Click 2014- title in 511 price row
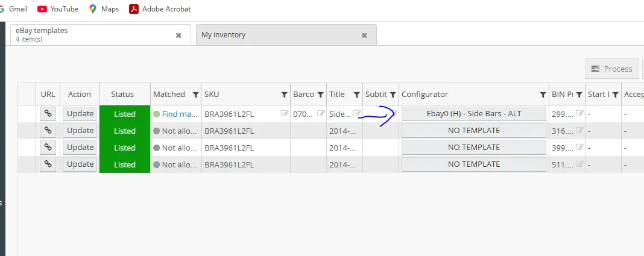This screenshot has height=256, width=644. pos(343,164)
